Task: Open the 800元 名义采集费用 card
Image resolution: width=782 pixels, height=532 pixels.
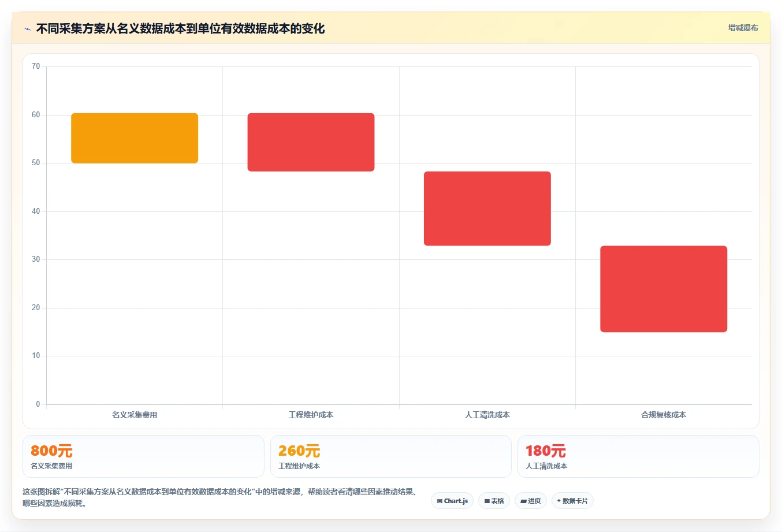Action: click(143, 456)
